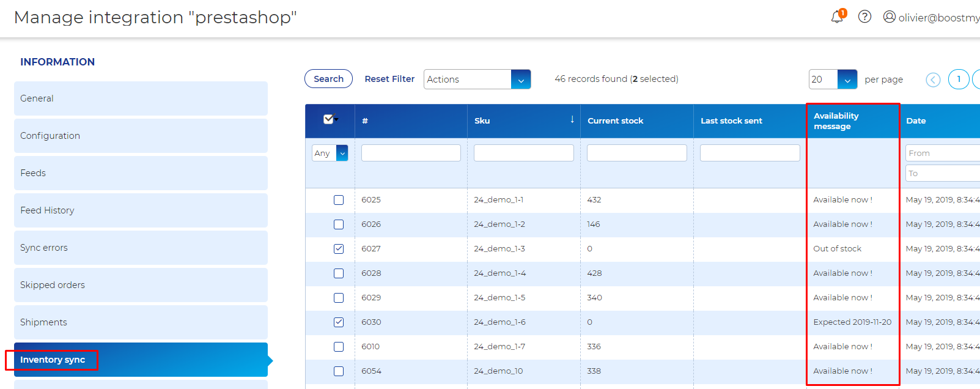
Task: Click current stock value 432
Action: 594,200
